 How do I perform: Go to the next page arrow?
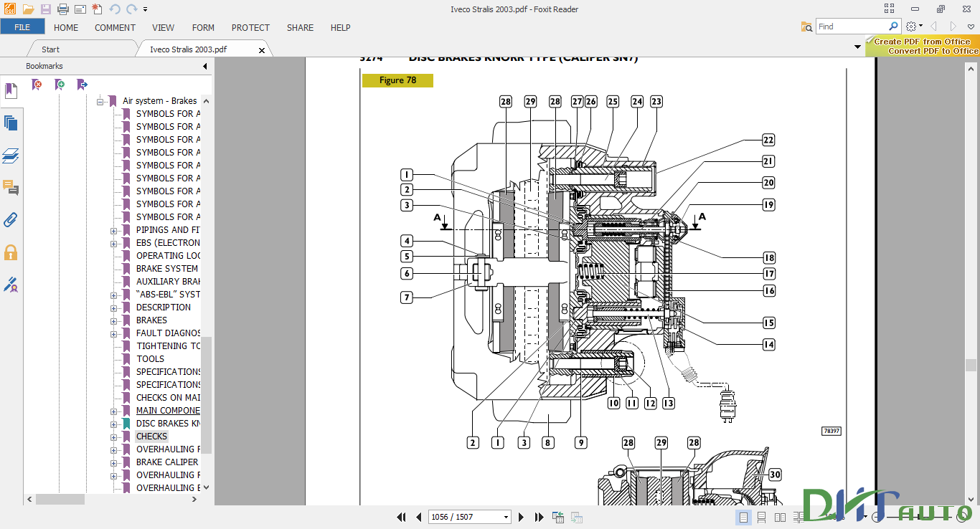(522, 517)
